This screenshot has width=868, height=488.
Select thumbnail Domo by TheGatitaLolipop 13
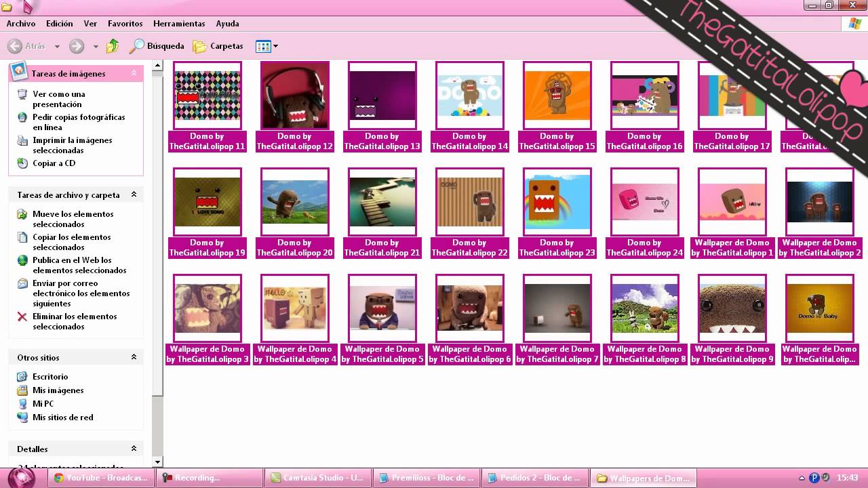point(382,96)
